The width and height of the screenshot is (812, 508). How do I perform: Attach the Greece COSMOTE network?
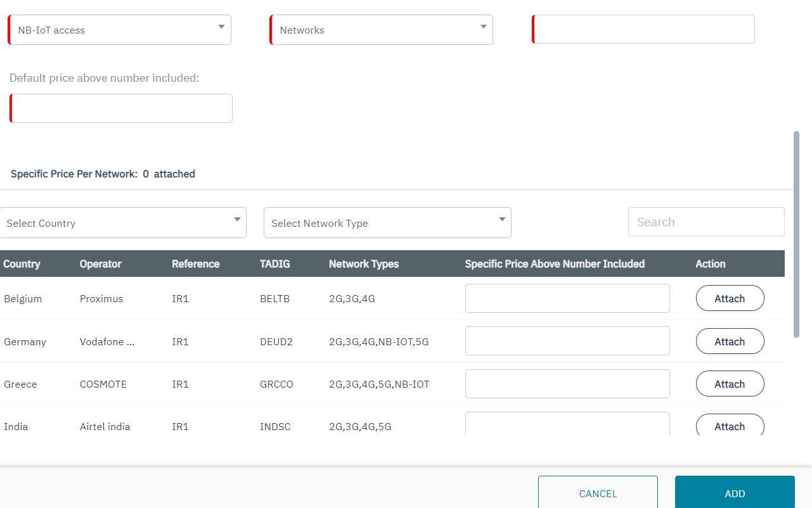[x=730, y=384]
